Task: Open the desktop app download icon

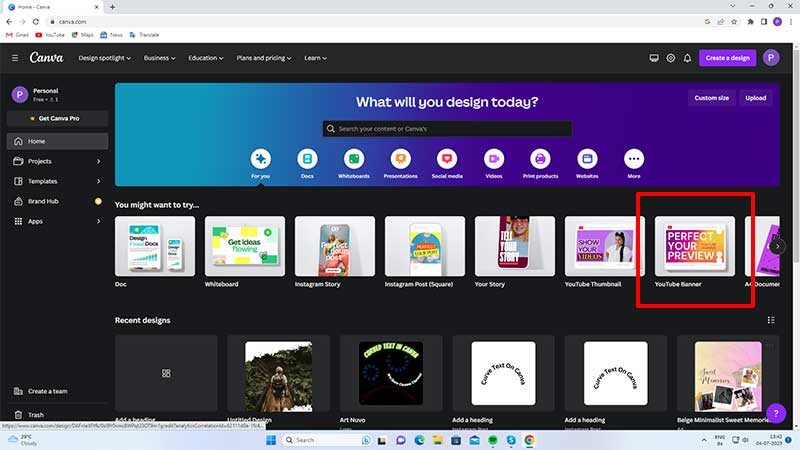Action: [654, 58]
